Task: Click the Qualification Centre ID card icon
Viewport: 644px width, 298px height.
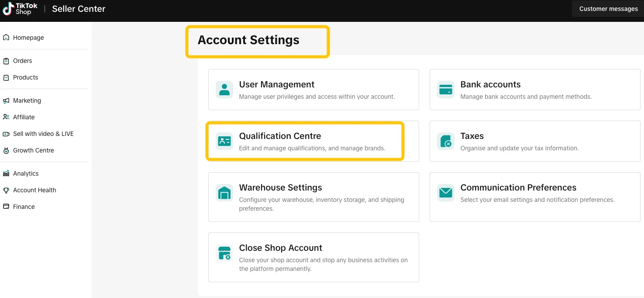Action: pyautogui.click(x=224, y=141)
